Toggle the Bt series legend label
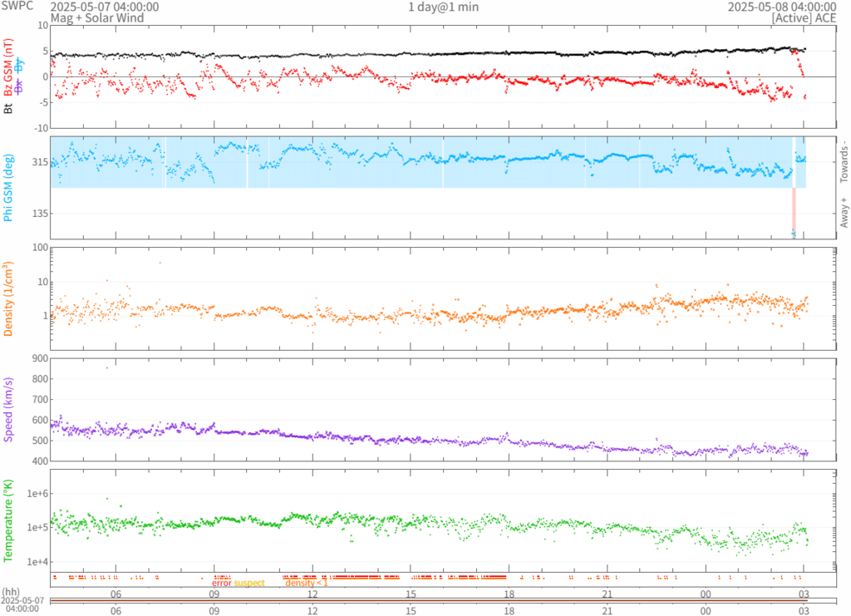This screenshot has width=851, height=616. 10,107
